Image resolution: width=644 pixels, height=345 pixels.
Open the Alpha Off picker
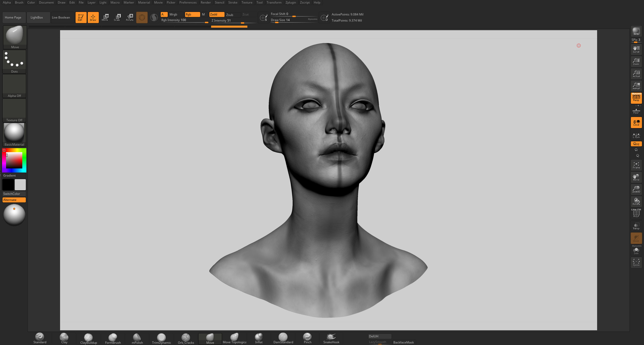[14, 86]
